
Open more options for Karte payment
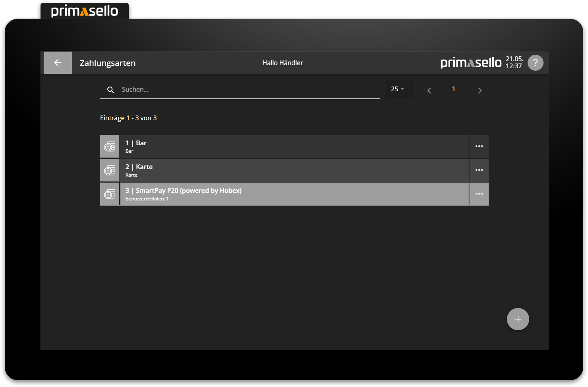coord(479,170)
